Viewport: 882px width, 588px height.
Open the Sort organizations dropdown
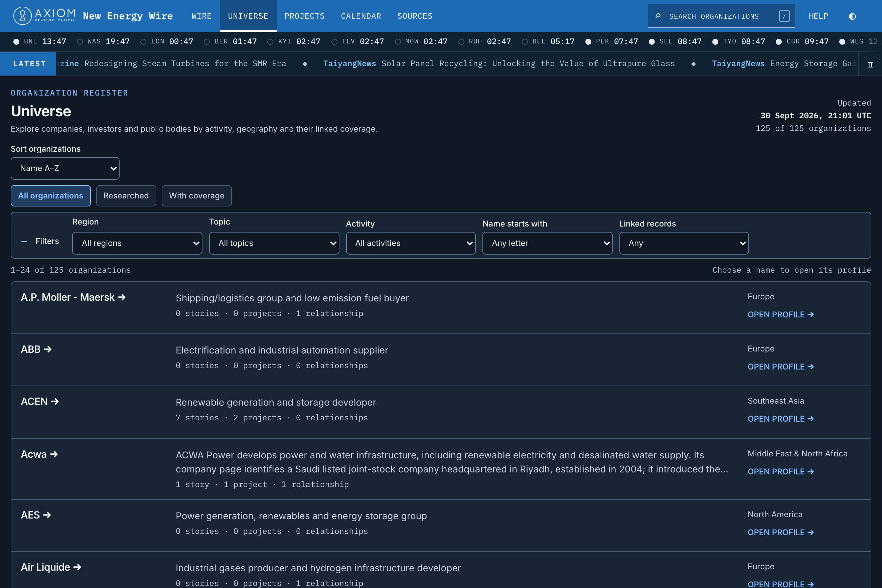(x=65, y=168)
